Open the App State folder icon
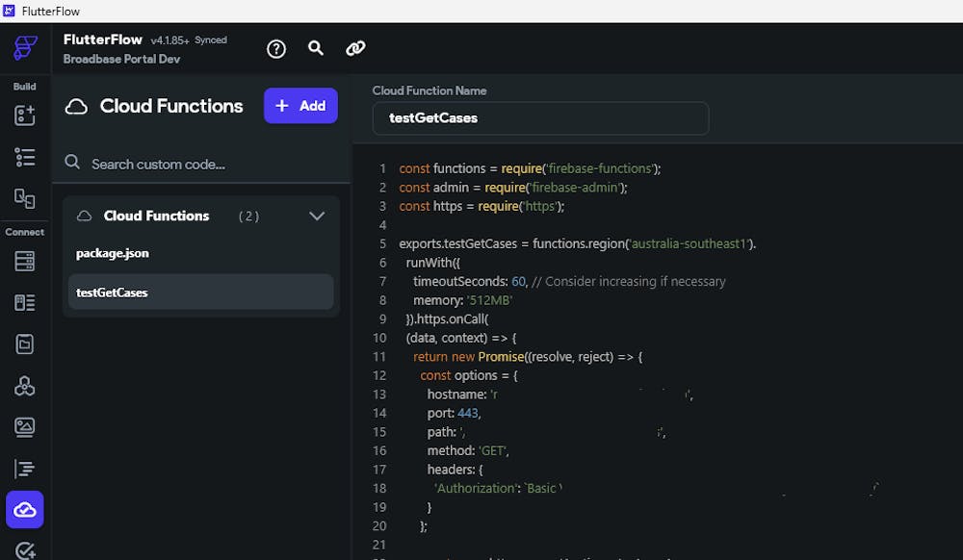 pyautogui.click(x=25, y=344)
